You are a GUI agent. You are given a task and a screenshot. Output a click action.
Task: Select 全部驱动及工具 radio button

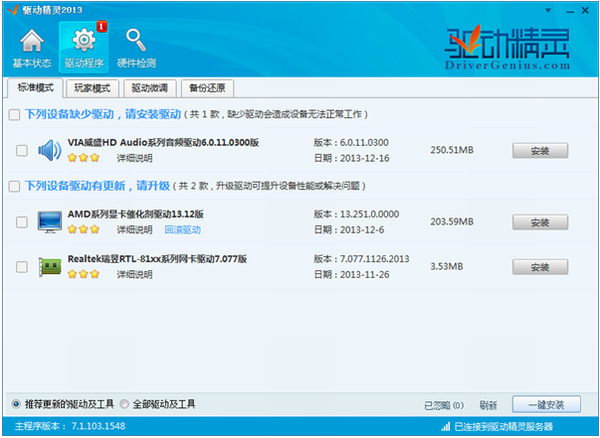pyautogui.click(x=124, y=404)
